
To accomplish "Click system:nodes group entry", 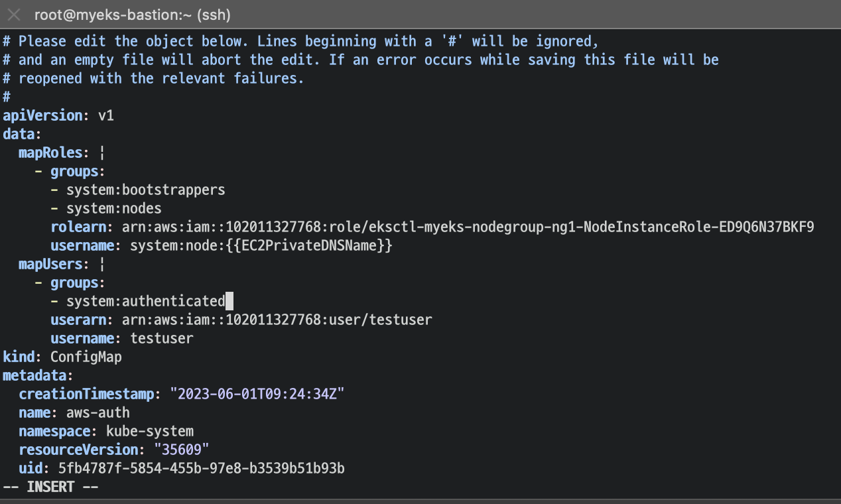I will [x=114, y=208].
